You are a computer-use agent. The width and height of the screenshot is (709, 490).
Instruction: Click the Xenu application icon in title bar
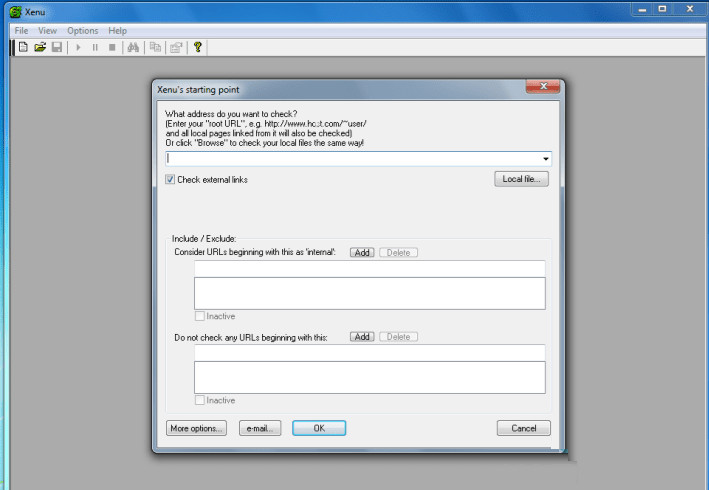(x=15, y=12)
